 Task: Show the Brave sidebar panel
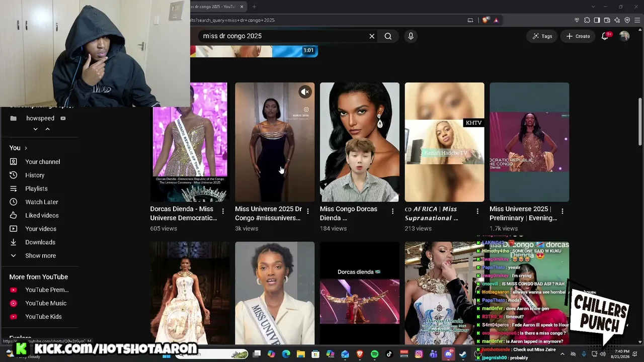[x=597, y=20]
